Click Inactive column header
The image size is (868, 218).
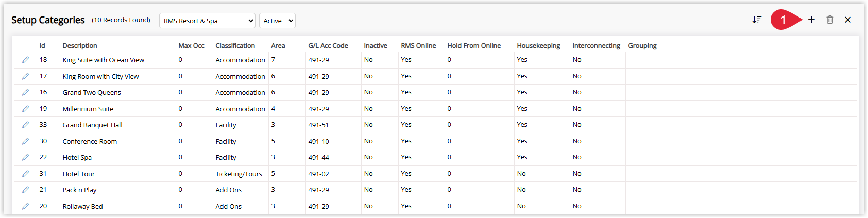pyautogui.click(x=376, y=46)
